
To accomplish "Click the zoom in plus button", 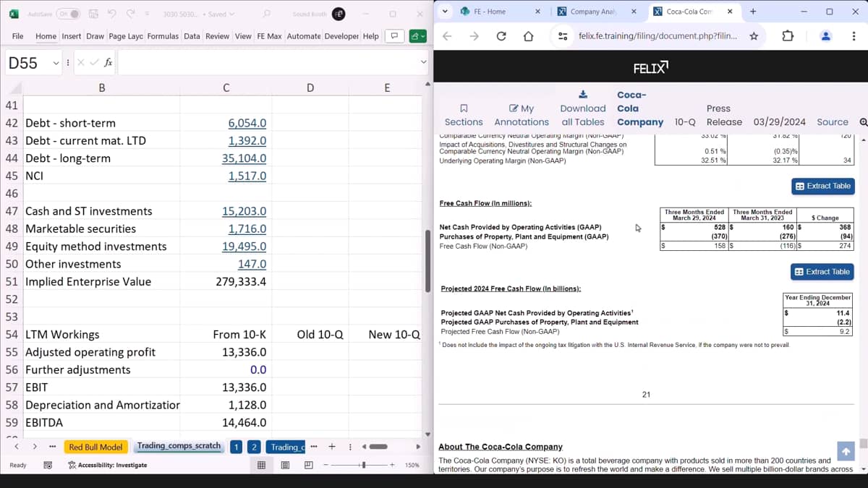I will point(392,465).
